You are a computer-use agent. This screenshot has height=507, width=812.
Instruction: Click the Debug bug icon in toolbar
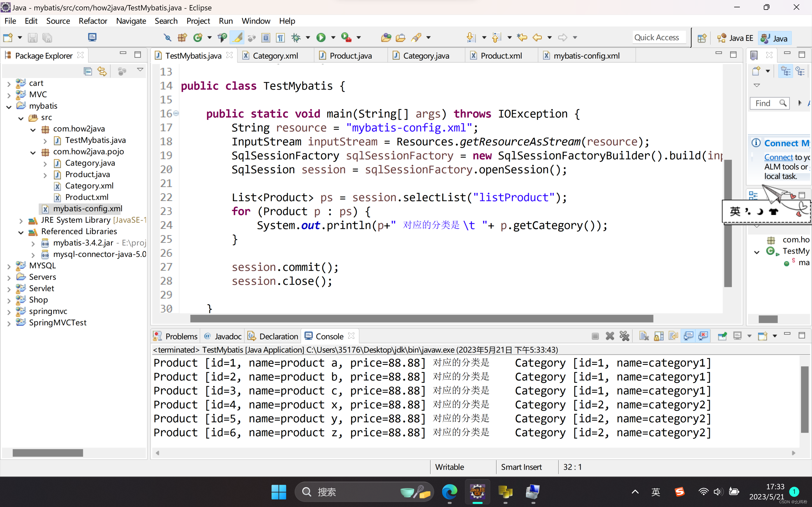tap(296, 37)
